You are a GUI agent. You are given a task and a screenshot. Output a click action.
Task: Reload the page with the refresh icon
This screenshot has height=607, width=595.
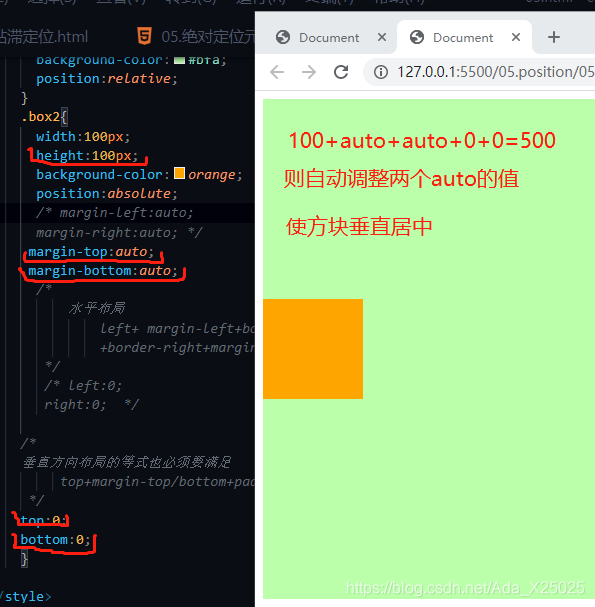pos(341,72)
